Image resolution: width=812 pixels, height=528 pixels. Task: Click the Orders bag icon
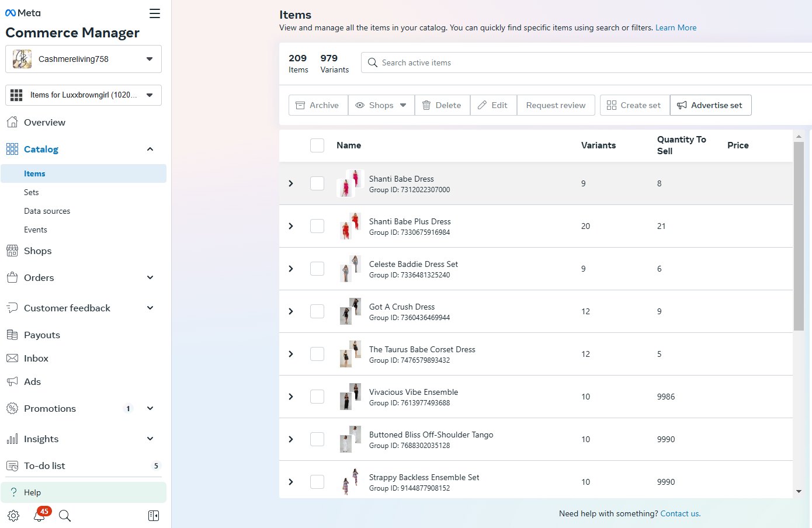(12, 277)
